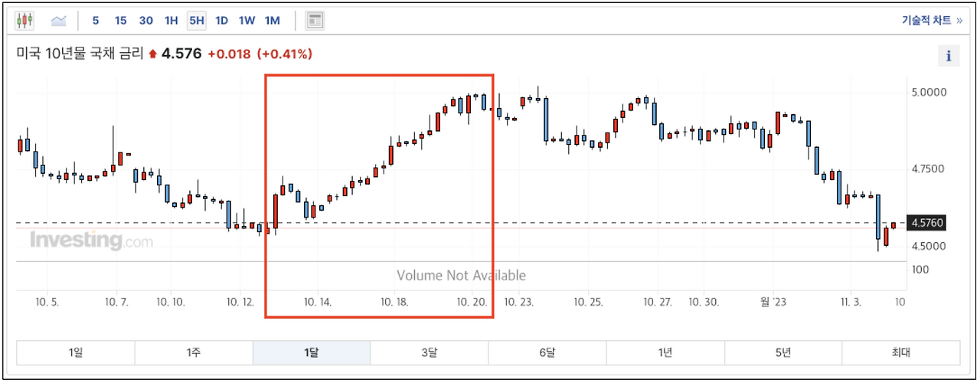
Task: Choose the 1주 range tab
Action: (194, 352)
